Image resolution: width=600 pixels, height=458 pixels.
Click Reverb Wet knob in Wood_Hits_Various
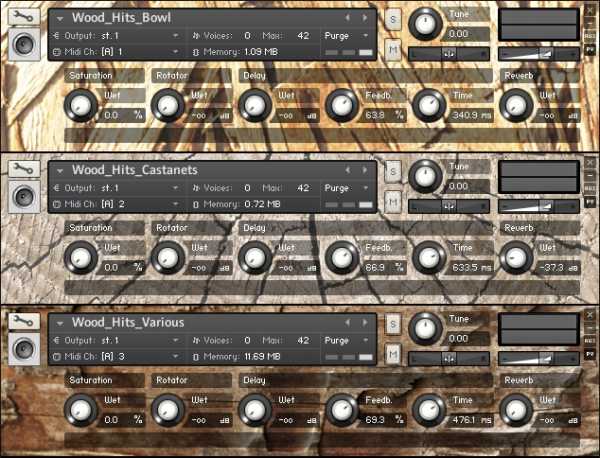pyautogui.click(x=516, y=410)
